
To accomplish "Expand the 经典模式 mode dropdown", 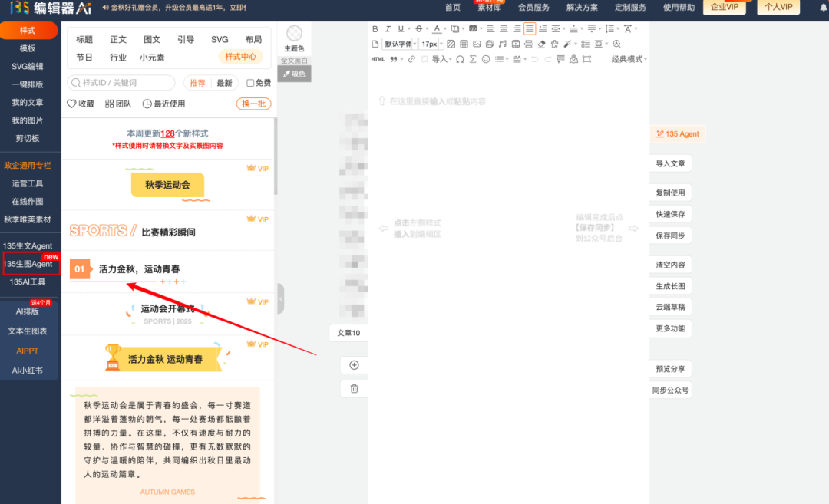I will (629, 59).
